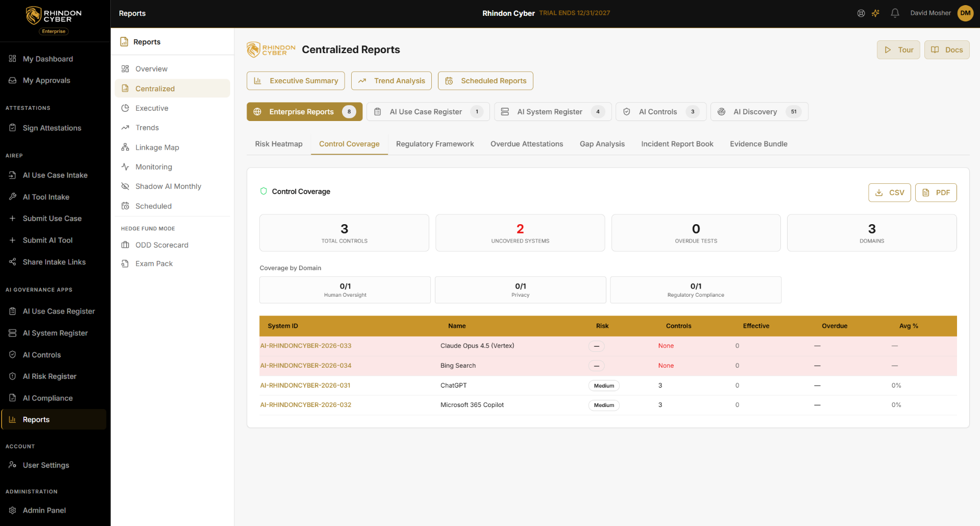Click the Shadow AI Monthly eye-off icon
Image resolution: width=980 pixels, height=526 pixels.
coord(125,186)
